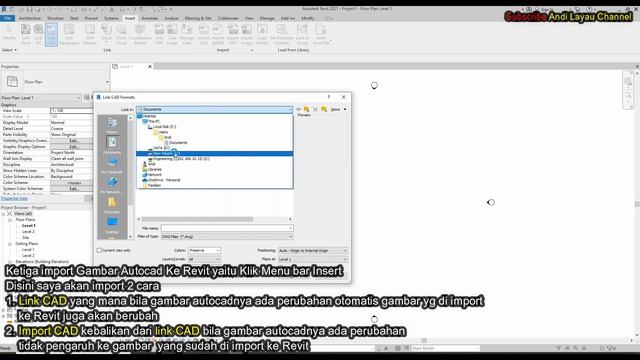Switch to the Manage ribbon tab
Screen dimensions: 640x360
pyautogui.click(x=267, y=18)
